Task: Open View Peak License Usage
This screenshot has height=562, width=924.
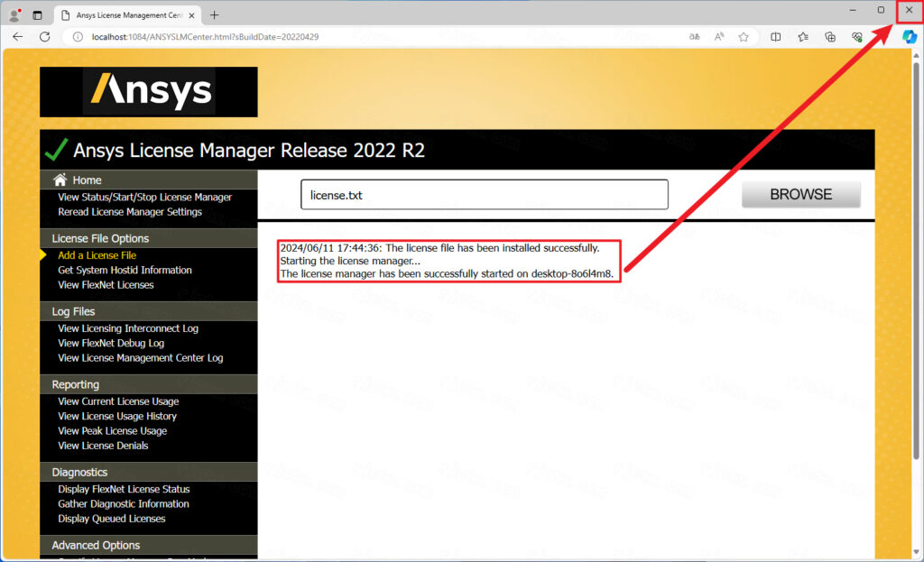Action: [x=113, y=430]
